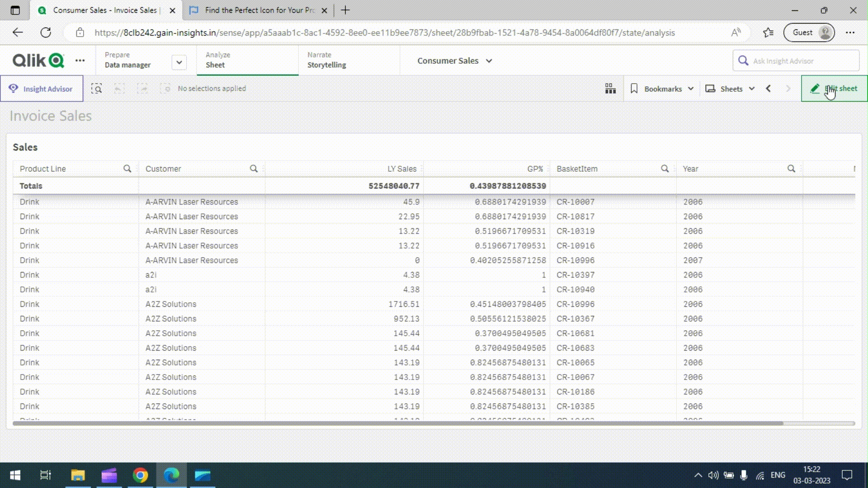Go to the next sheet arrow

tap(788, 89)
